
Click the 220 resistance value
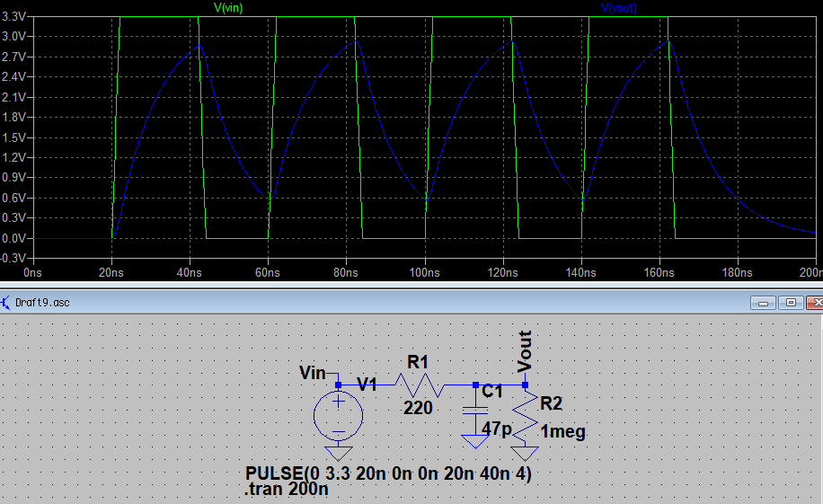tap(419, 407)
